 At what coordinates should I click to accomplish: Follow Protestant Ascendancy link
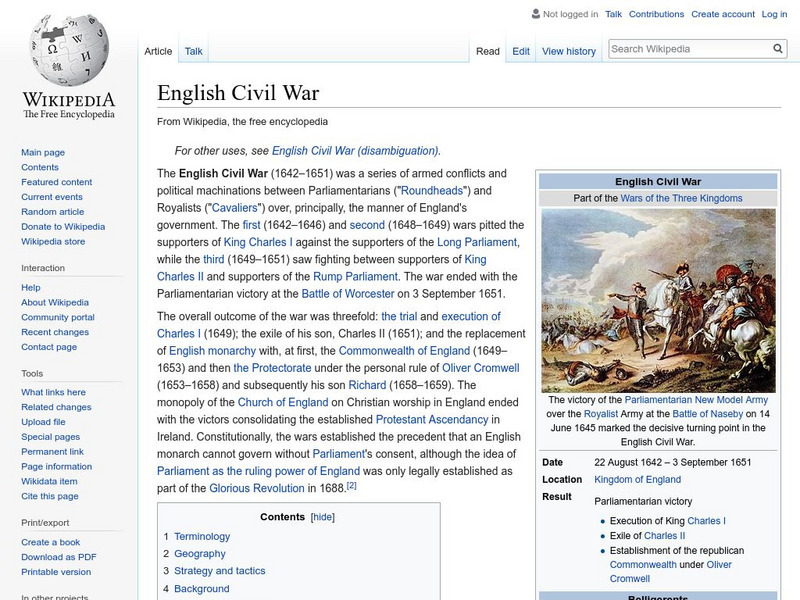tap(432, 420)
